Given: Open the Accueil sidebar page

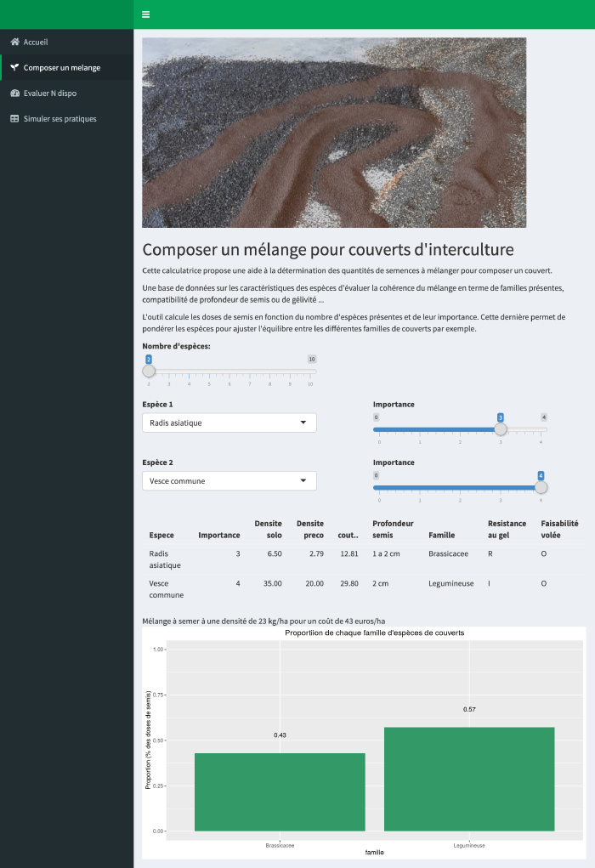Looking at the screenshot, I should pyautogui.click(x=36, y=42).
